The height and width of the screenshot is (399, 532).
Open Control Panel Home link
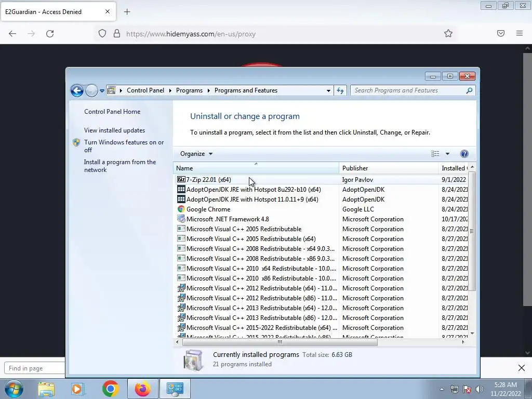pyautogui.click(x=112, y=112)
